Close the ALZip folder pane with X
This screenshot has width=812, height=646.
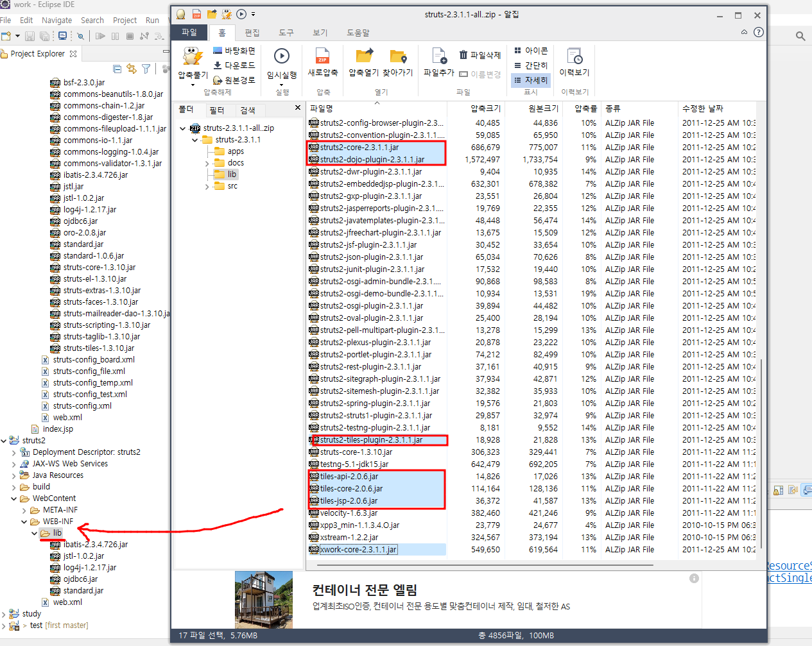coord(297,108)
